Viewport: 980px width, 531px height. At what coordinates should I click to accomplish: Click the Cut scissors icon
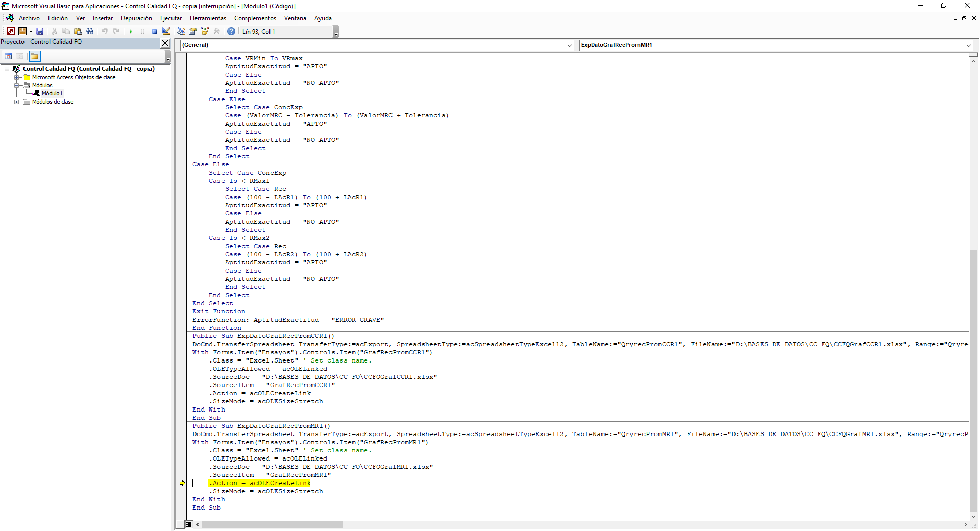click(54, 31)
